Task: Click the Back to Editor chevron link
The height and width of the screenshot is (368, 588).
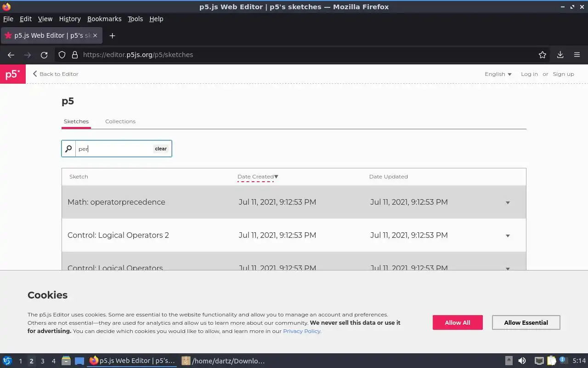Action: [56, 74]
